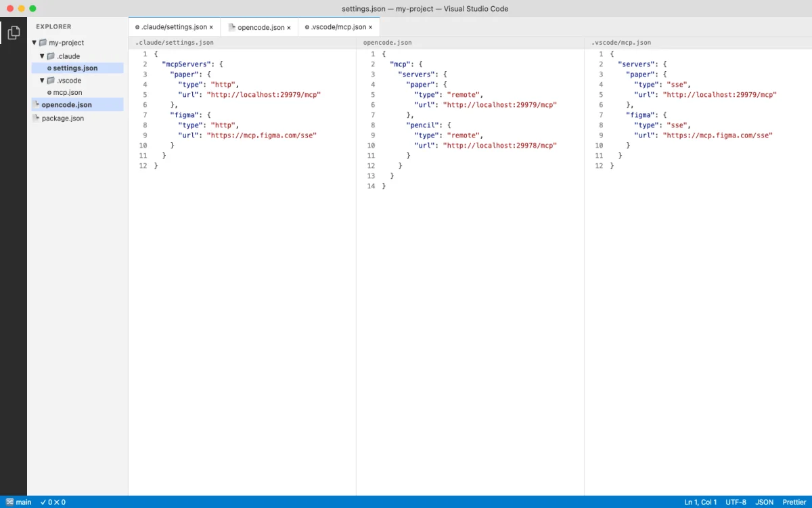Open cursor position Ln 1, Col 1
Image resolution: width=812 pixels, height=508 pixels.
point(700,502)
